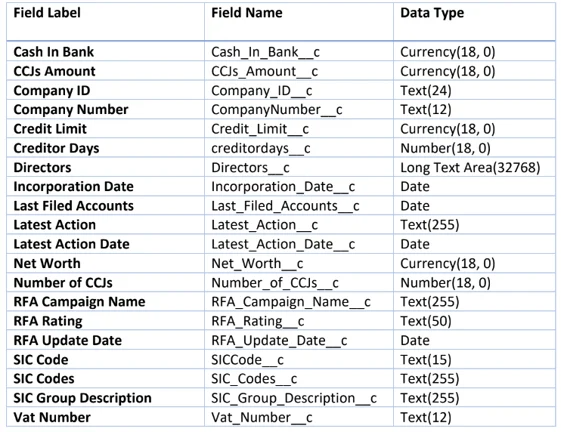
Task: Click the Data Type column header
Action: (432, 13)
